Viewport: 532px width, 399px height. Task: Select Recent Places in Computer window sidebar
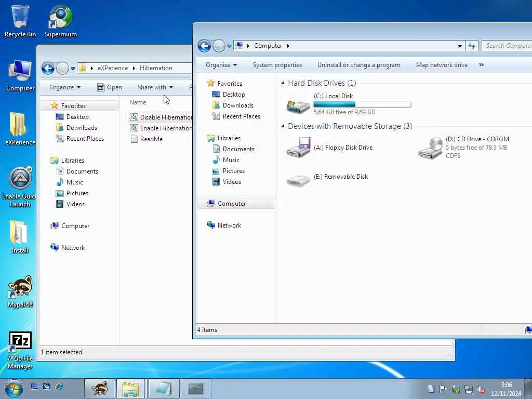tap(236, 116)
